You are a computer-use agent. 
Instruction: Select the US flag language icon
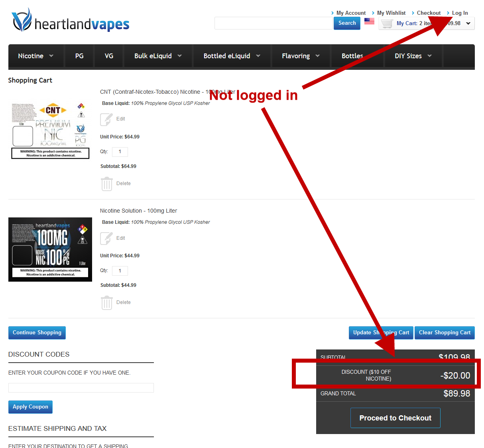pos(369,21)
